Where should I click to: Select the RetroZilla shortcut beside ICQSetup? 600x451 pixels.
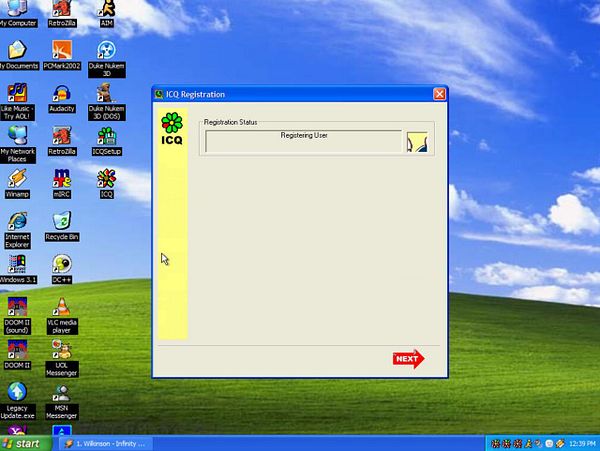[62, 142]
